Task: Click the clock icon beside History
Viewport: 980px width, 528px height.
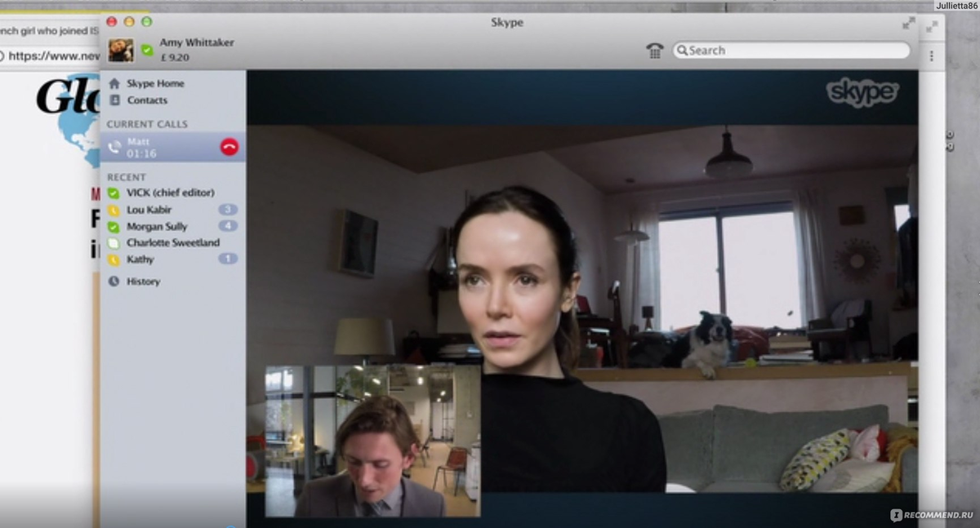Action: (114, 281)
